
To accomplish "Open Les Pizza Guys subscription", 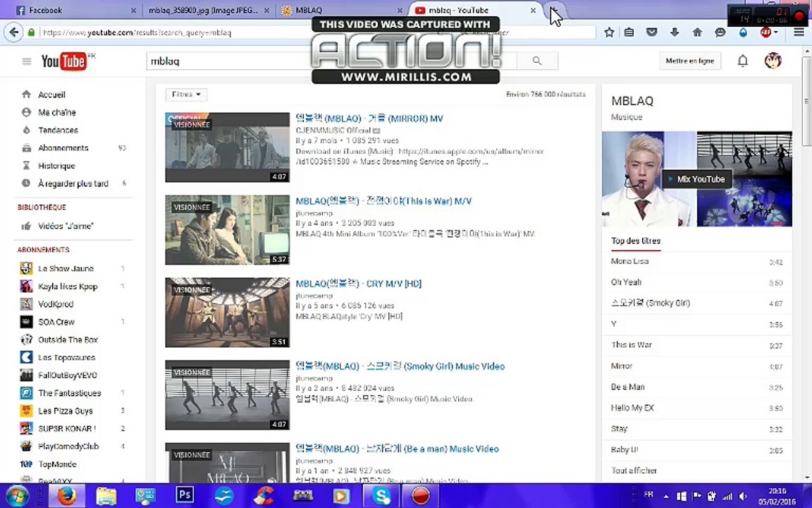I will point(66,411).
